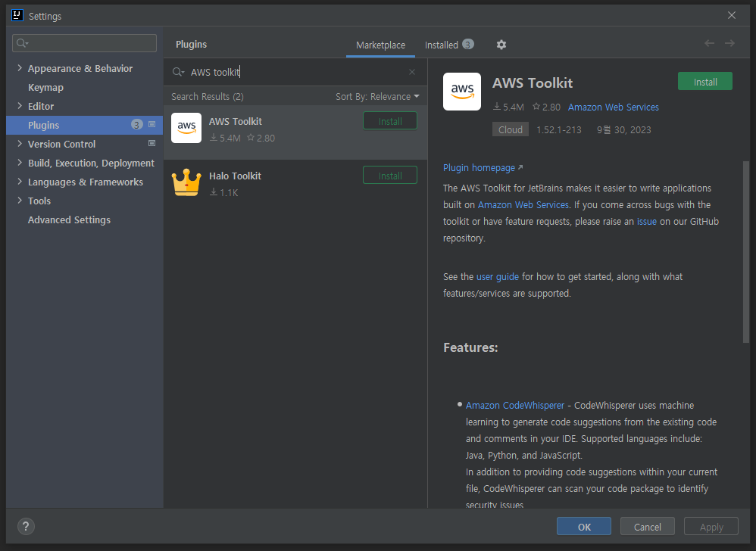Click the settings search field
Viewport: 756px width, 551px height.
(x=84, y=43)
